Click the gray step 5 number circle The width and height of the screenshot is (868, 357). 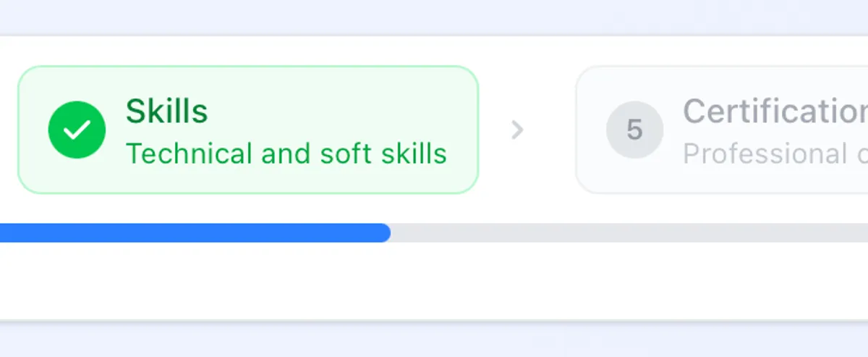point(634,130)
